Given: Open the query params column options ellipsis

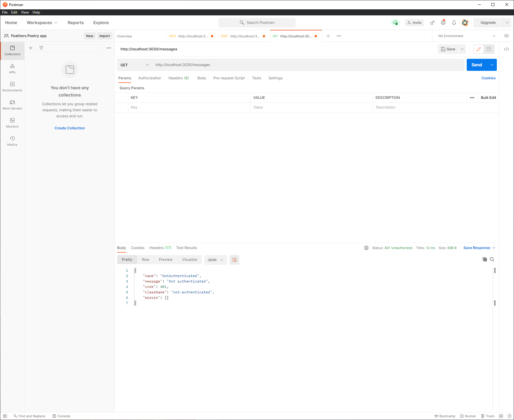Looking at the screenshot, I should click(472, 98).
